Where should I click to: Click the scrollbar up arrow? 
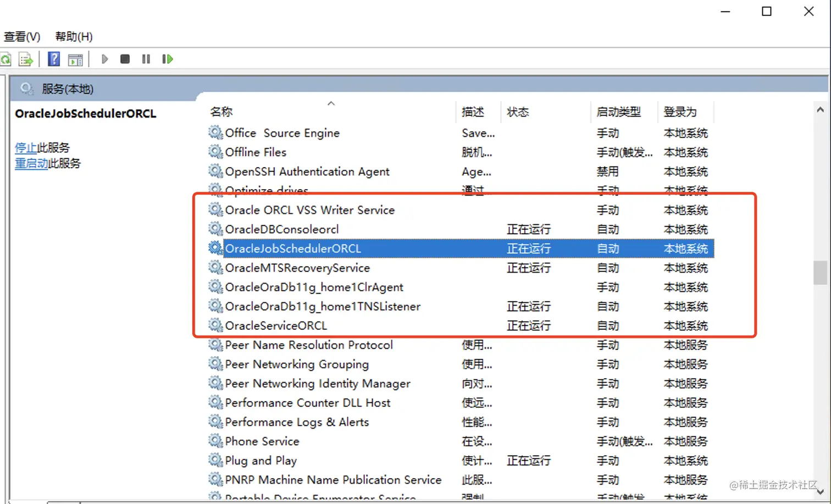pyautogui.click(x=820, y=110)
